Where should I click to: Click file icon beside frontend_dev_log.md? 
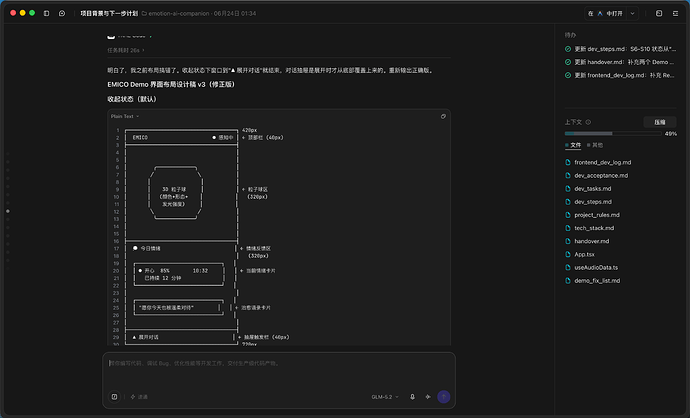coord(568,162)
